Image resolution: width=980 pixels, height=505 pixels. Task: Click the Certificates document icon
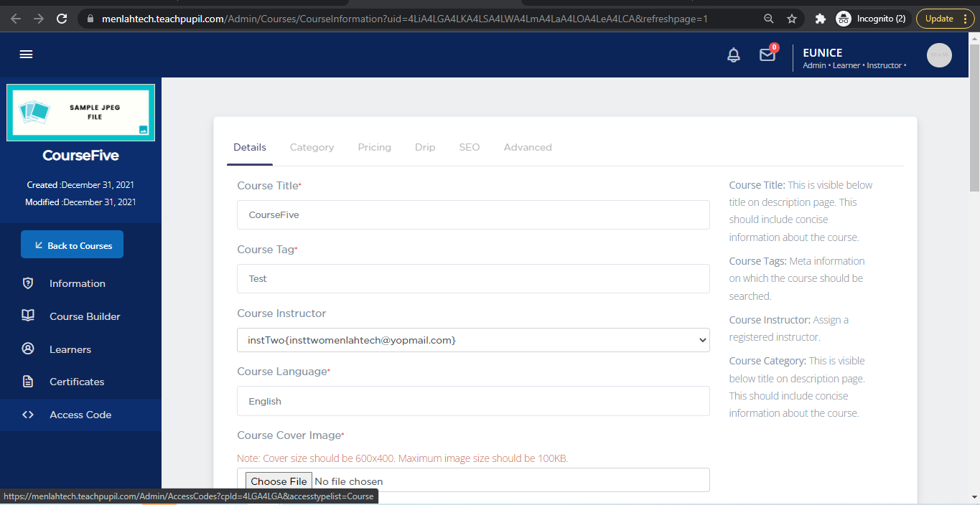(28, 382)
